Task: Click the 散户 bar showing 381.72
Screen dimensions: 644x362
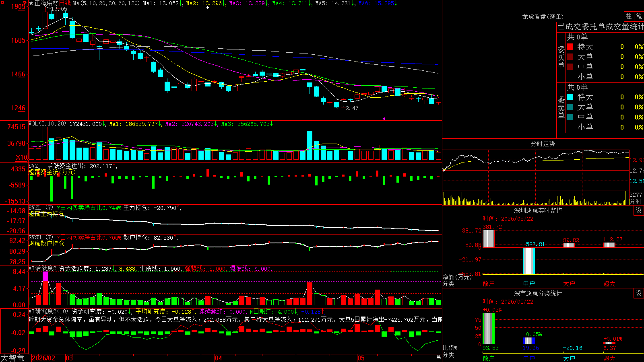Action: 488,239
